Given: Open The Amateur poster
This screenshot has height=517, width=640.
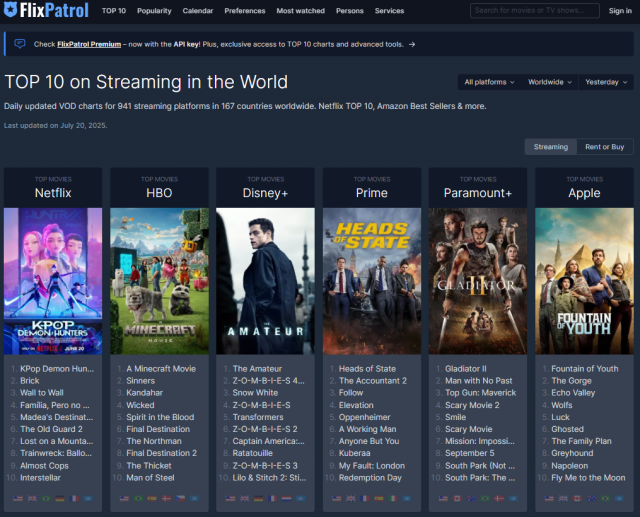Looking at the screenshot, I should point(265,281).
